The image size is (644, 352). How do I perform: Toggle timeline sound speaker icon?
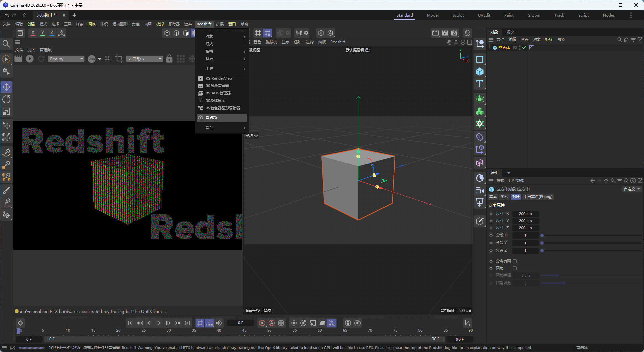point(219,323)
